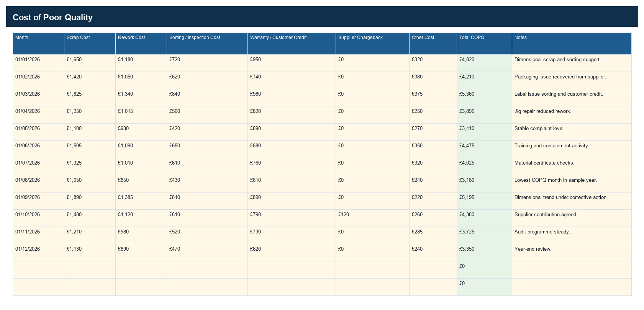Select total COPQ £3,895 cell
Image resolution: width=644 pixels, height=310 pixels.
point(484,115)
